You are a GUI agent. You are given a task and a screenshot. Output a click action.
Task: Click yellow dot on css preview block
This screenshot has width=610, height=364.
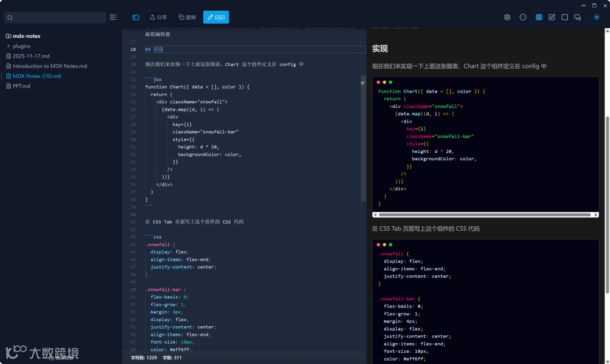[x=385, y=244]
